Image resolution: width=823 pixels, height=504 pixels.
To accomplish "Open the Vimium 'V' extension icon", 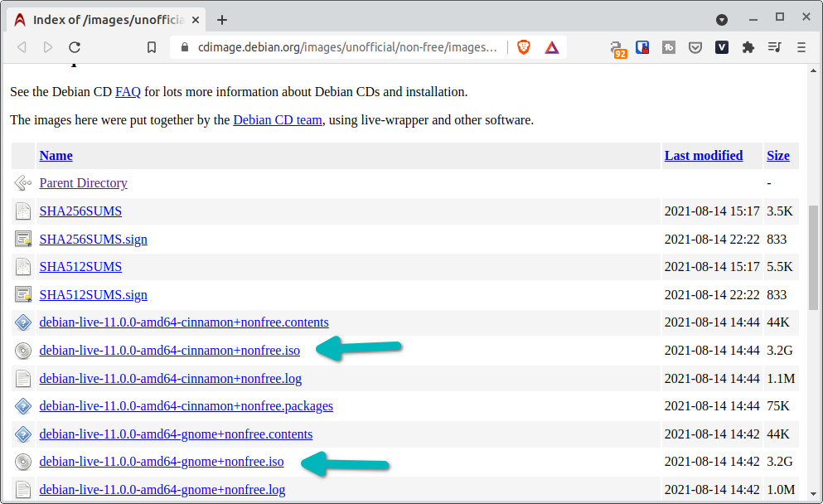I will click(722, 47).
